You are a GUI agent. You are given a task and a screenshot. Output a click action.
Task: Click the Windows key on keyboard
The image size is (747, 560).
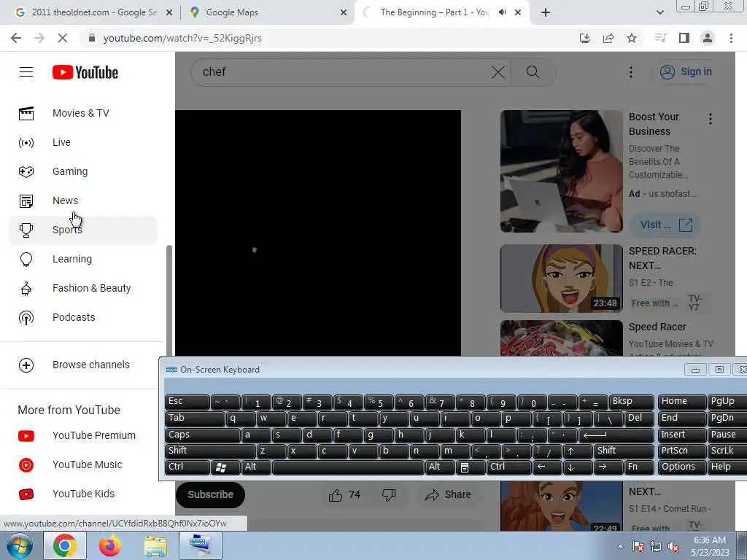click(225, 467)
